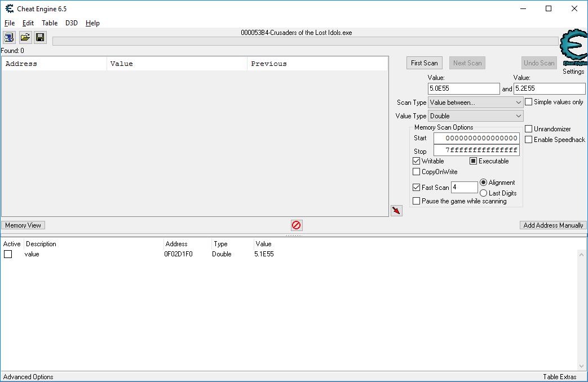Toggle the Enable Speedhack checkbox

(x=529, y=140)
